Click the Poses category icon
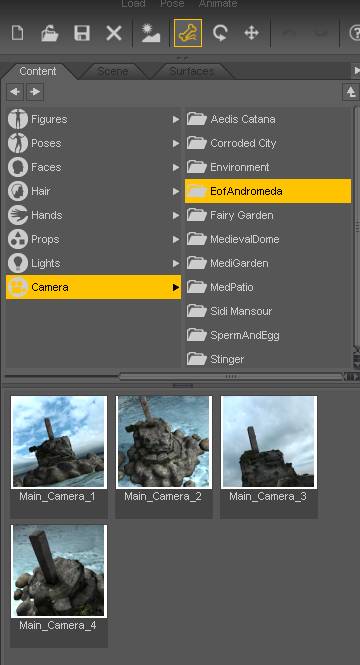The height and width of the screenshot is (665, 360). [x=18, y=143]
